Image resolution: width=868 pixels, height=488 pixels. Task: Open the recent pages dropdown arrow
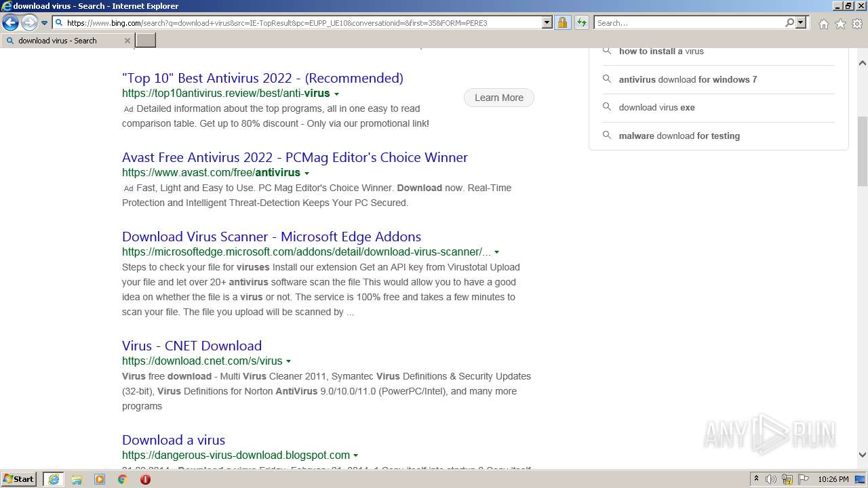(44, 23)
